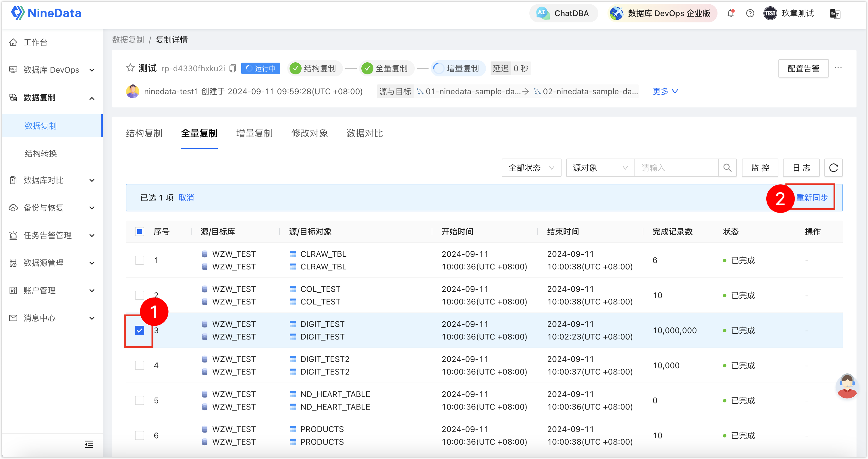Viewport: 868px width, 459px height.
Task: Refresh the table list
Action: click(833, 168)
